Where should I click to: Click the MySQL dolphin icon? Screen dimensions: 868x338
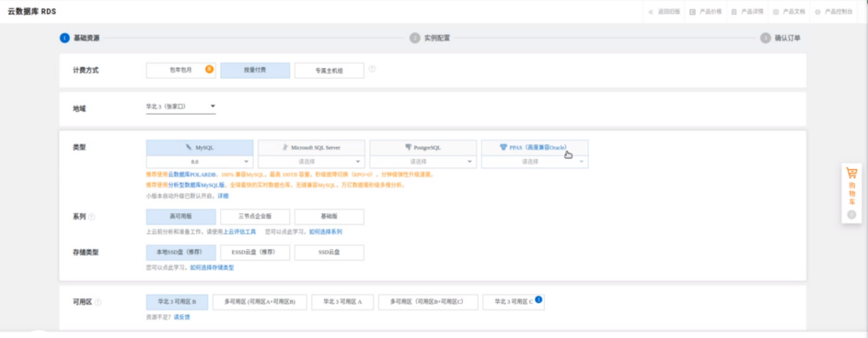(189, 147)
